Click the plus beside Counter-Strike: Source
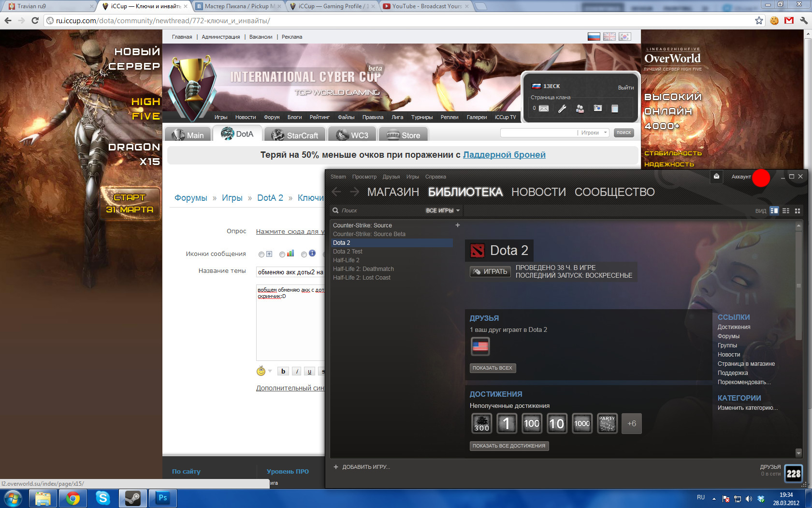 point(458,225)
